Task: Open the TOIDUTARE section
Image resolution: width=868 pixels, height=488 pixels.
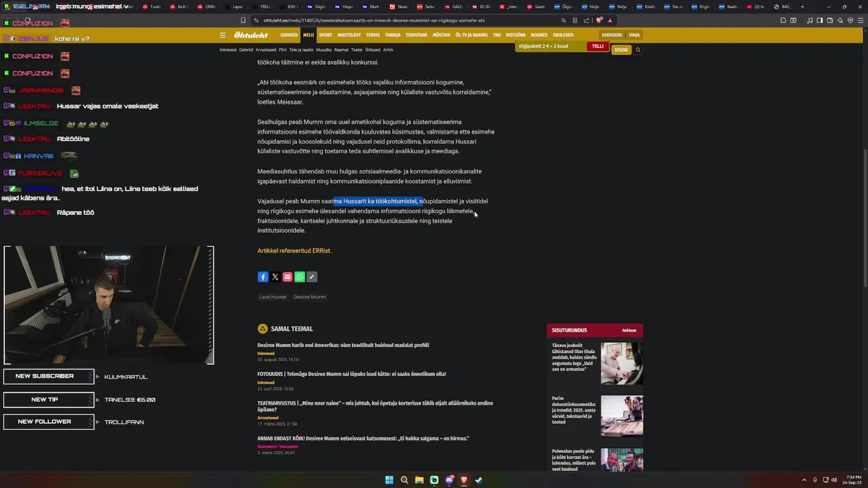Action: click(416, 35)
